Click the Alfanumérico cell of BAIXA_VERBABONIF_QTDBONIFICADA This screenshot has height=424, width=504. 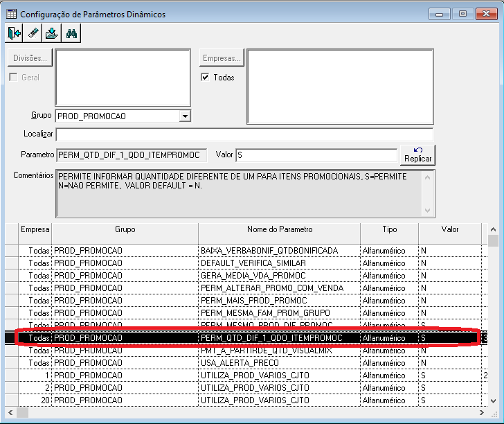click(x=390, y=251)
